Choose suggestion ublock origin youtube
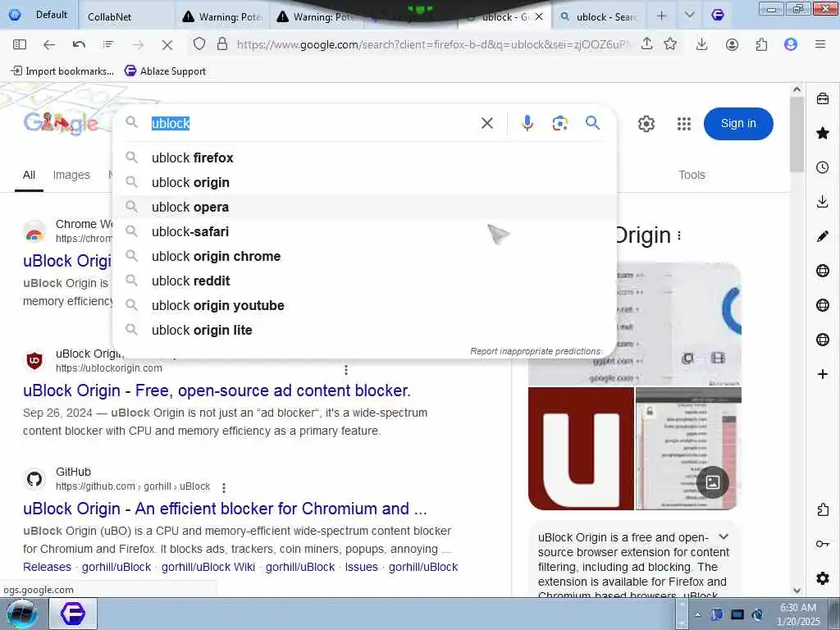 [x=365, y=305]
